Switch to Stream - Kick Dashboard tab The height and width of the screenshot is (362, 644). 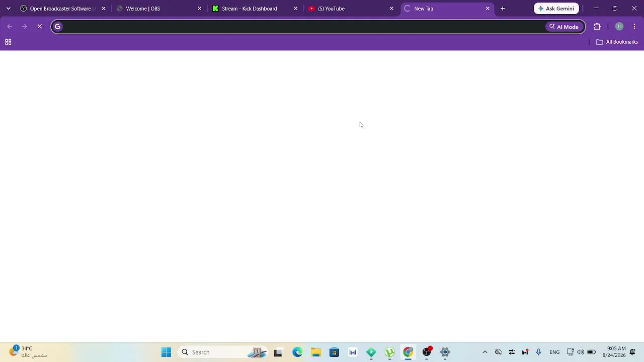255,9
